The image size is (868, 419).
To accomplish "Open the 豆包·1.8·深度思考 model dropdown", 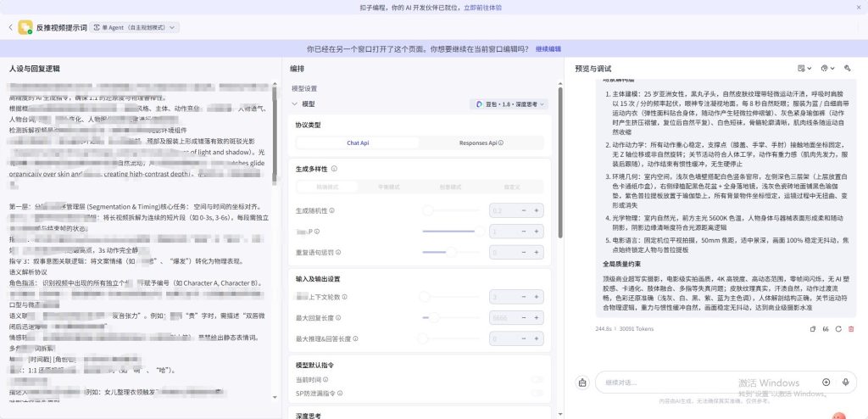I will 509,104.
